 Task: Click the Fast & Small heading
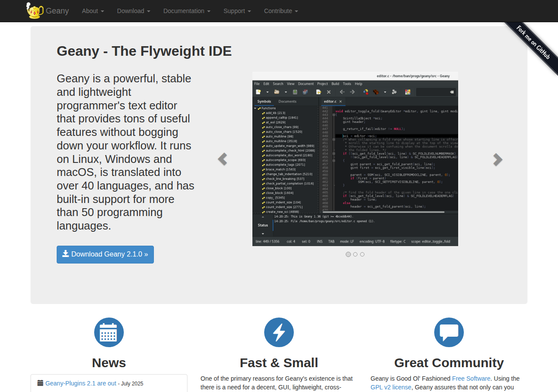point(279,363)
